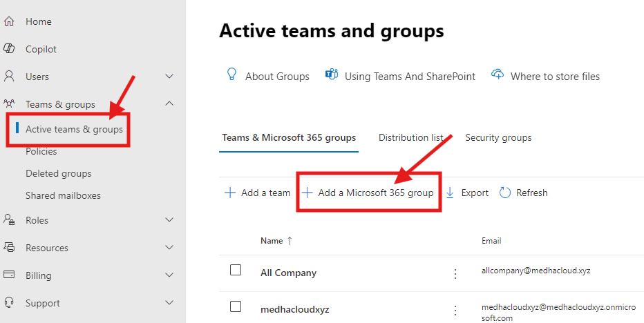Click the Roles icon in navigation

click(x=9, y=220)
